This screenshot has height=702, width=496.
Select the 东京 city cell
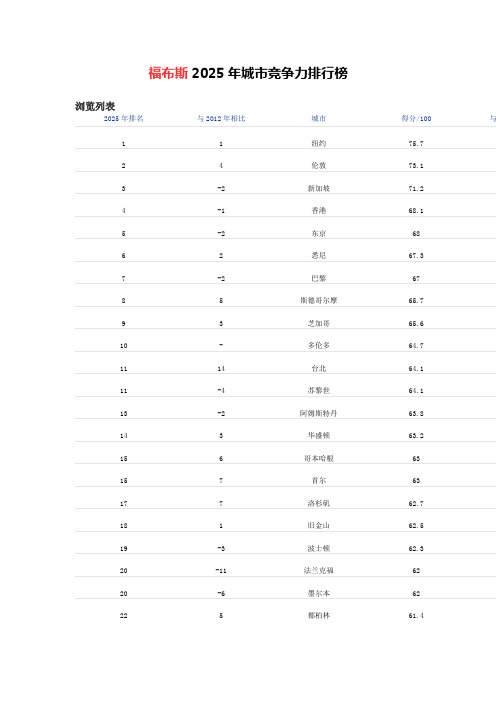(x=319, y=234)
